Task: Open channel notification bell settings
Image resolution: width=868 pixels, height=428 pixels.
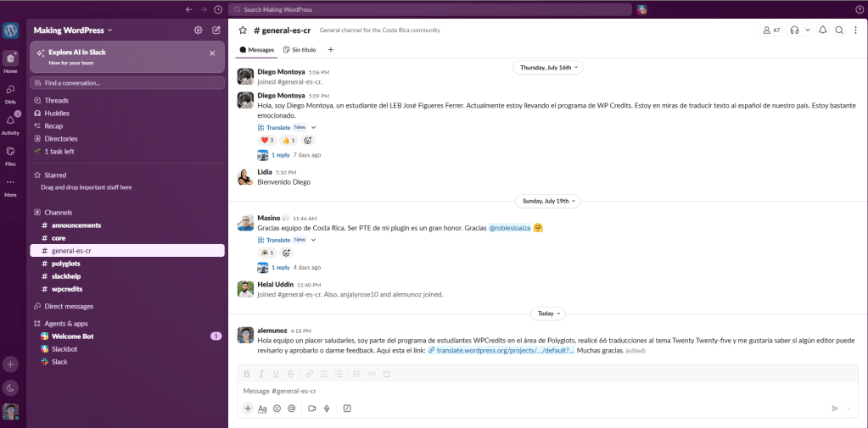Action: pos(823,31)
